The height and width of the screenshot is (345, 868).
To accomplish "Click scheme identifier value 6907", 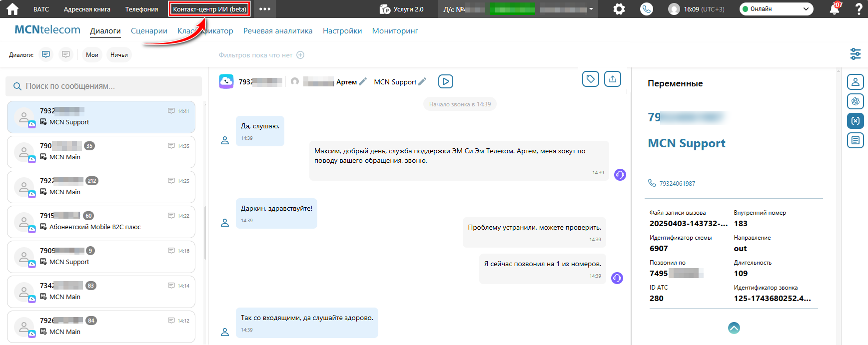I will (x=659, y=249).
